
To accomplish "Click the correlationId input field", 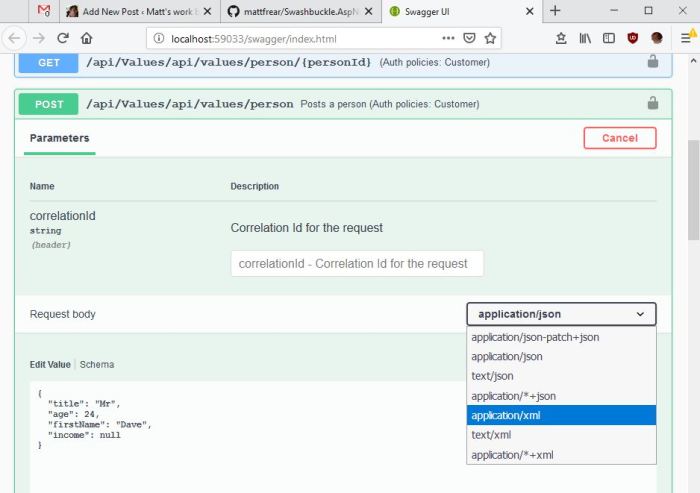I will 357,264.
